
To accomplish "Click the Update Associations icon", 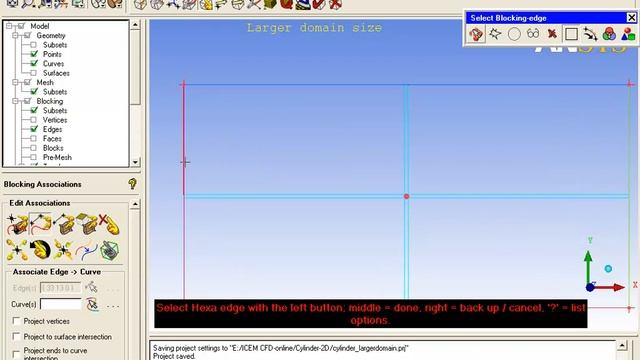I will [x=18, y=250].
